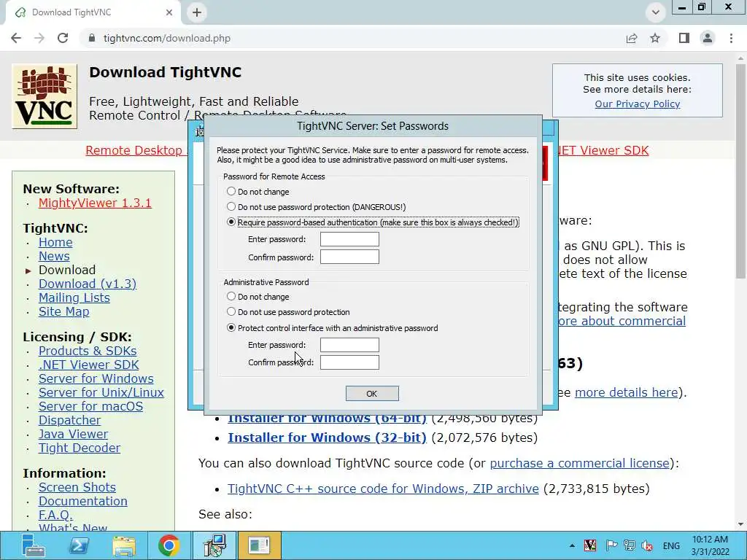This screenshot has height=560, width=747.
Task: Open 'TightVNC C++ source code for Windows, ZIP archive'
Action: click(383, 489)
